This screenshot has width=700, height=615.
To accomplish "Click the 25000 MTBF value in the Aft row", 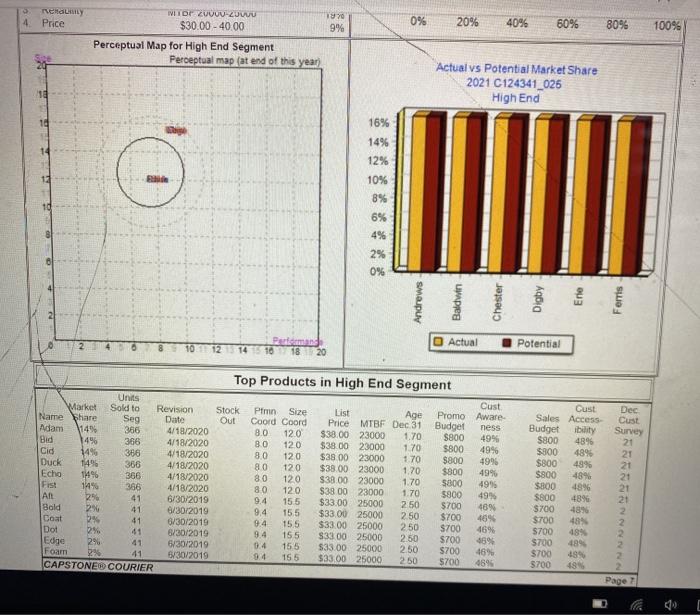I will tap(371, 503).
